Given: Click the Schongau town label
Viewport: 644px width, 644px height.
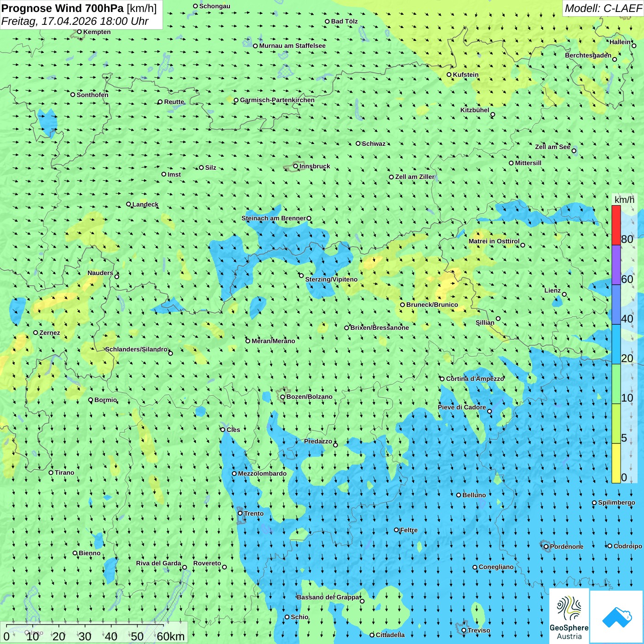Looking at the screenshot, I should point(214,6).
